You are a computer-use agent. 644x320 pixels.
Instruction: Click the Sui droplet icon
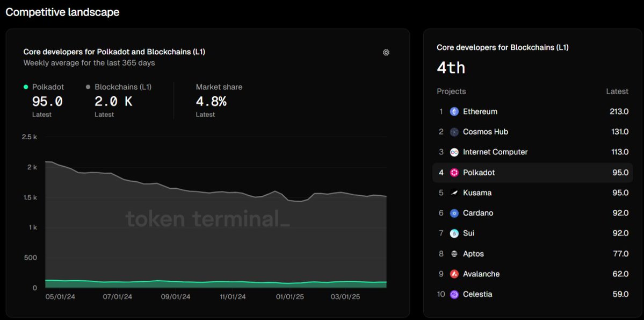pyautogui.click(x=454, y=233)
